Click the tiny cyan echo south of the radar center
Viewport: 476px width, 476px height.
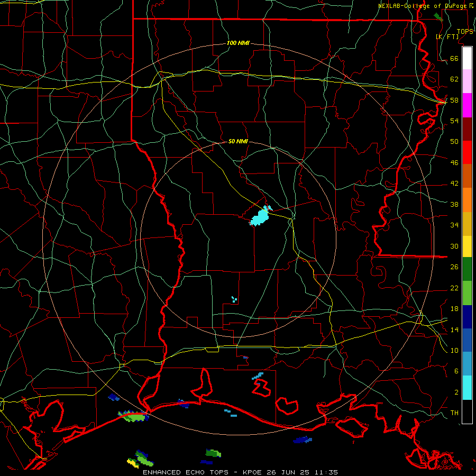point(234,300)
